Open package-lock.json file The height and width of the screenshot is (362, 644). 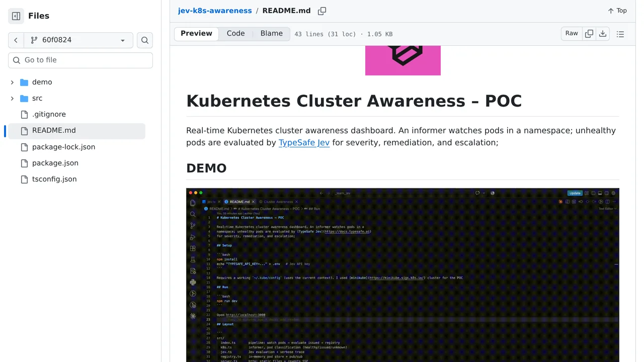click(x=63, y=147)
